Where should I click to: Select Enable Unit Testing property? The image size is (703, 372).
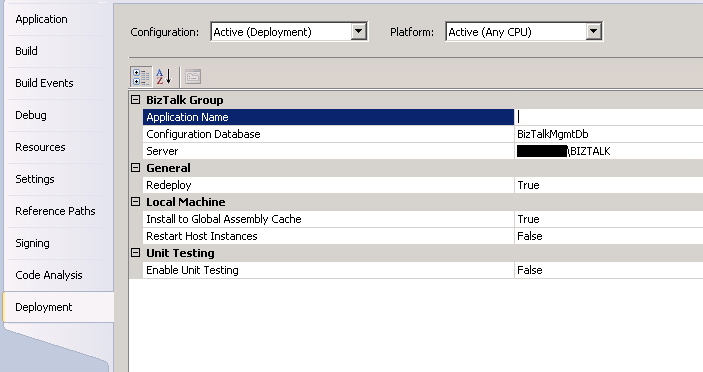(328, 270)
